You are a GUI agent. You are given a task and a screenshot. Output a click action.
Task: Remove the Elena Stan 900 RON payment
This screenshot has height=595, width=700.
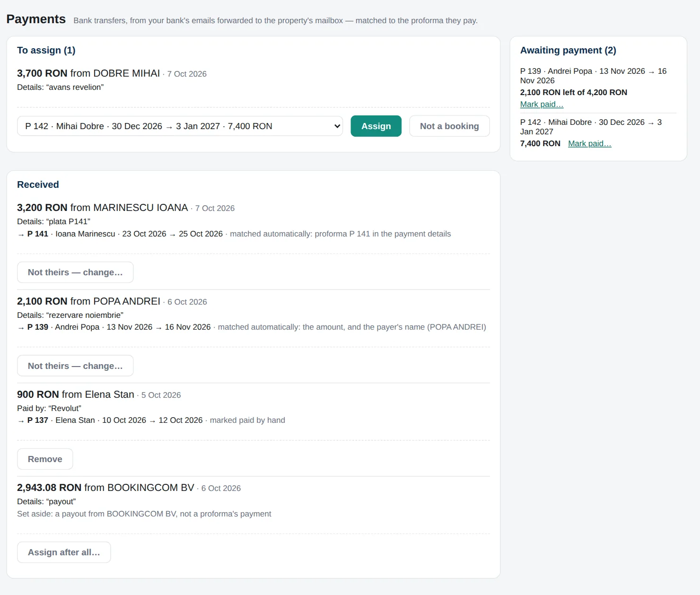coord(45,459)
